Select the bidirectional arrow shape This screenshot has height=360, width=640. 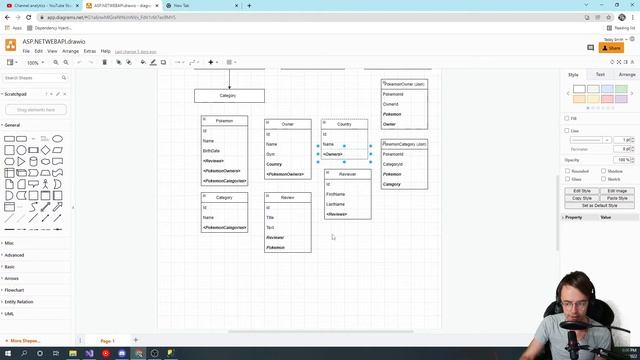[45, 207]
